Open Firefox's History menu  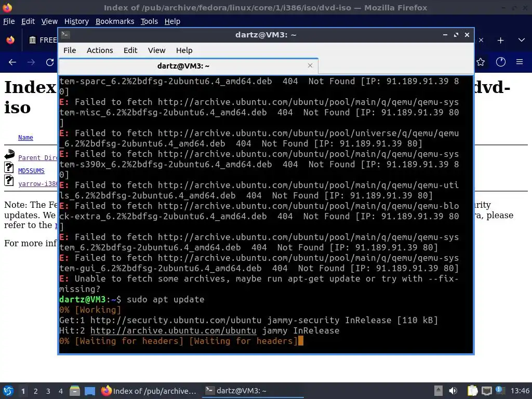[76, 21]
